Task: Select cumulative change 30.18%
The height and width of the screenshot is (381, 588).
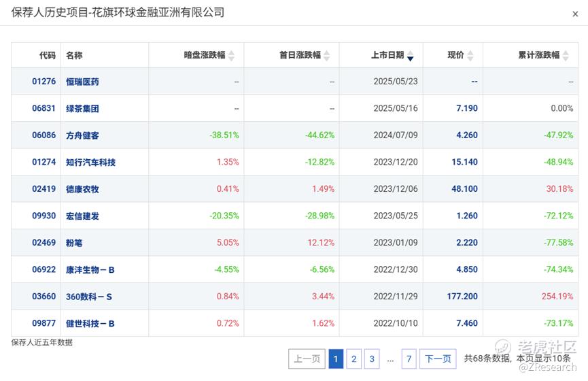Action: click(559, 189)
